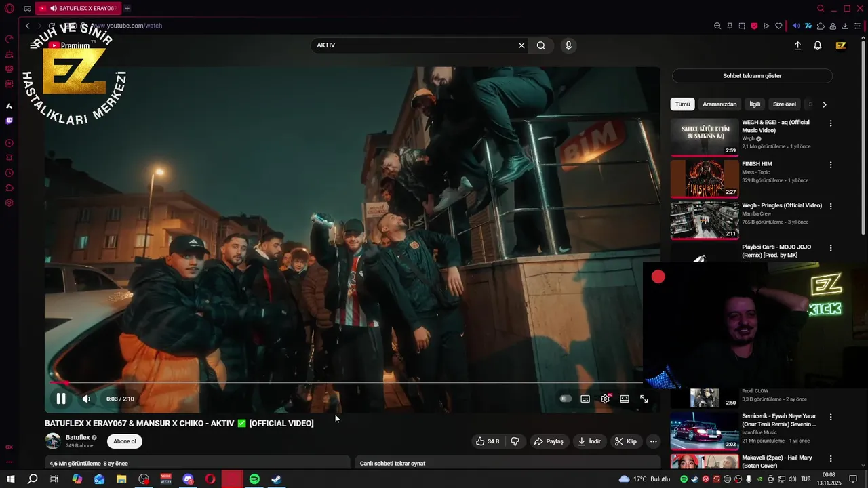Show more filter chips with the right chevron
868x488 pixels.
pyautogui.click(x=825, y=104)
